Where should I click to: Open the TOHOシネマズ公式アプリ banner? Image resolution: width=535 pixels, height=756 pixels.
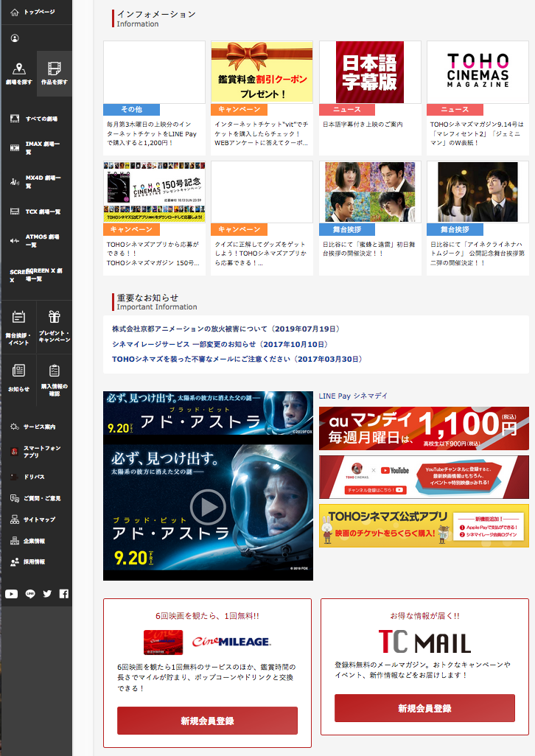pyautogui.click(x=424, y=526)
